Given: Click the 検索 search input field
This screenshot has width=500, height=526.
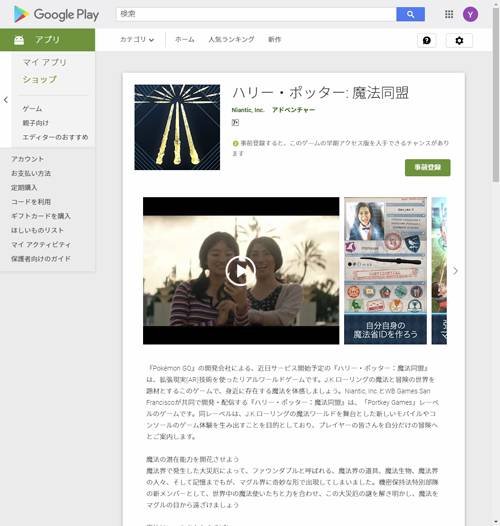Looking at the screenshot, I should click(256, 14).
